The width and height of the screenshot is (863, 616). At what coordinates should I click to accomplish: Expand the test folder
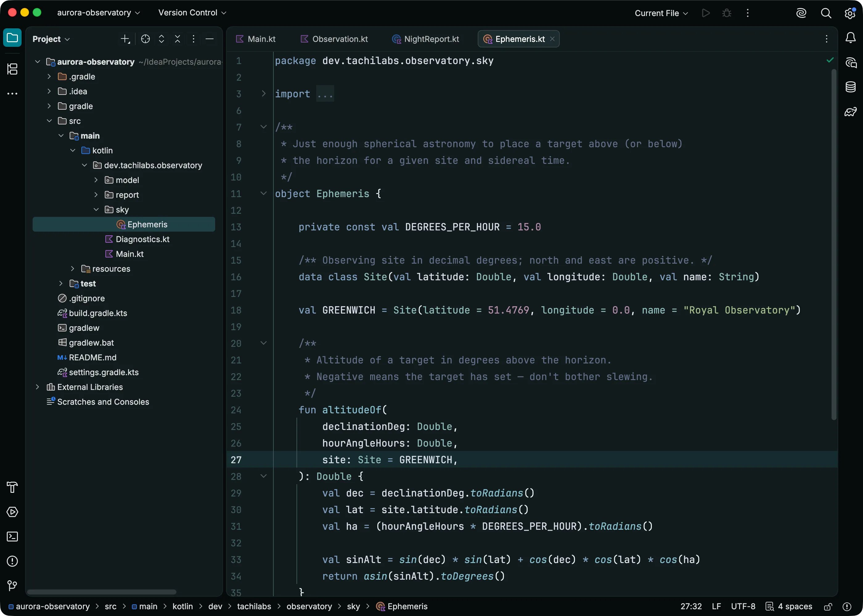click(61, 284)
